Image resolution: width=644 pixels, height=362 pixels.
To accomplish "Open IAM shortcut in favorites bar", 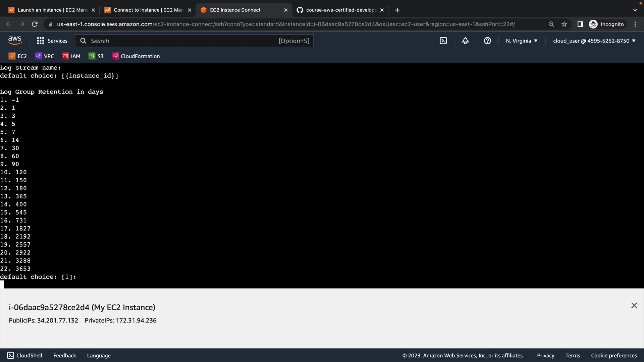I will [71, 56].
